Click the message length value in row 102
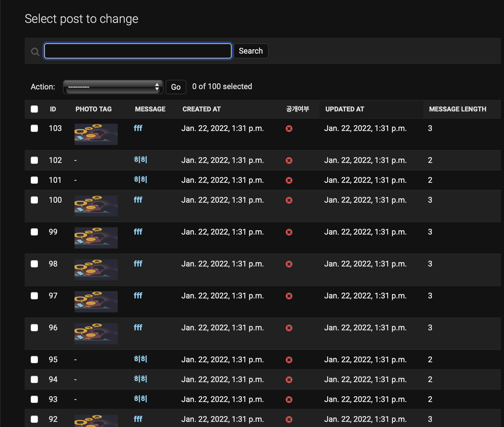The image size is (504, 427). coord(430,160)
